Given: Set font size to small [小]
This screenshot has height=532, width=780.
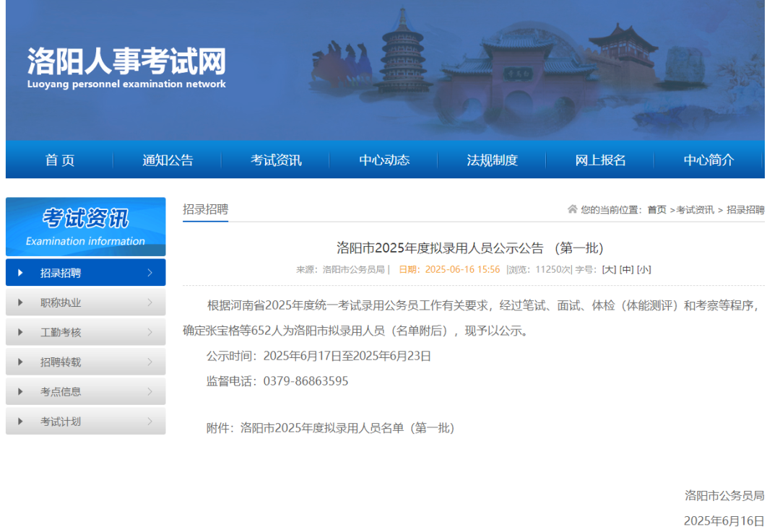Looking at the screenshot, I should (643, 269).
